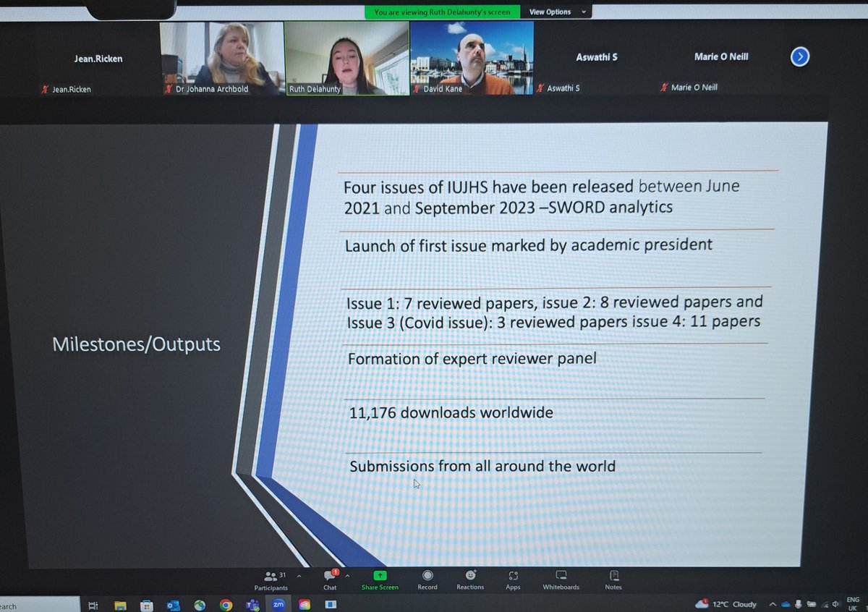Open Whiteboards
Screen dimensions: 868x612
[x=561, y=579]
